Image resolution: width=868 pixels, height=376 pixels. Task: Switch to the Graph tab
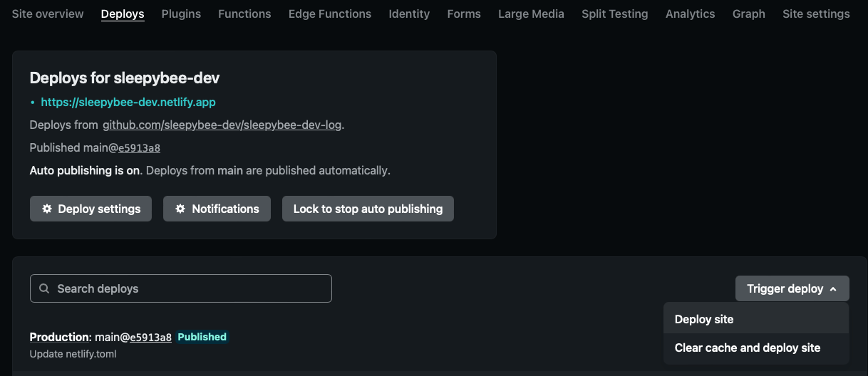[x=749, y=14]
